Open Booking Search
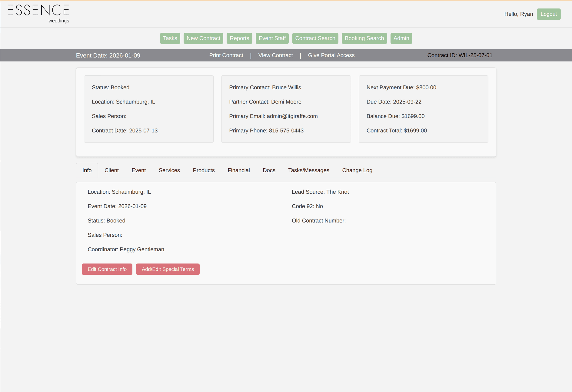This screenshot has width=572, height=392. pyautogui.click(x=364, y=38)
